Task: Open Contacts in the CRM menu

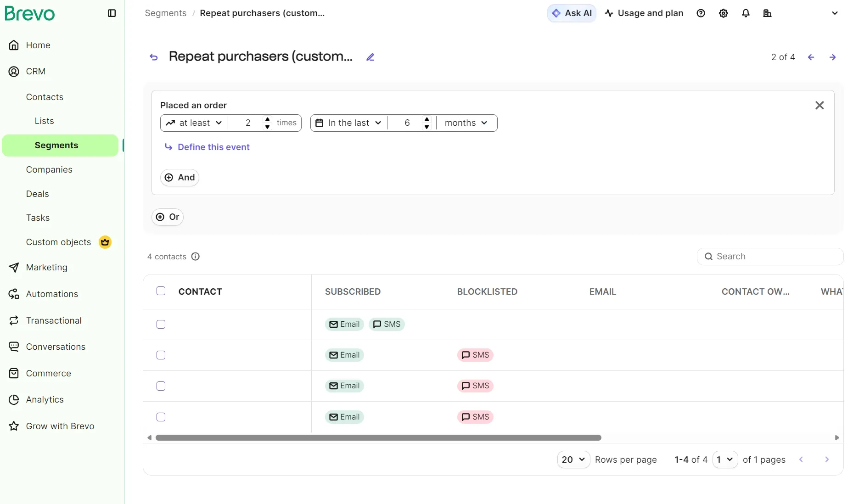Action: [45, 97]
